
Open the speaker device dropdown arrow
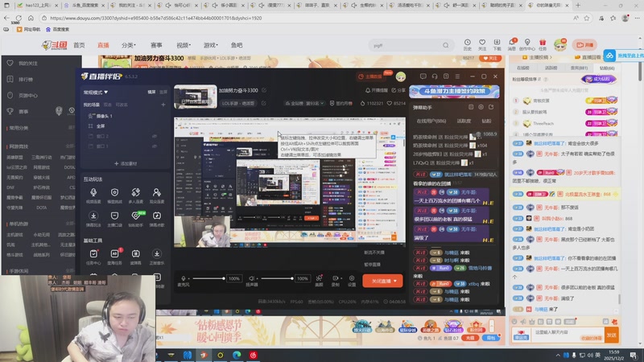[x=257, y=278]
